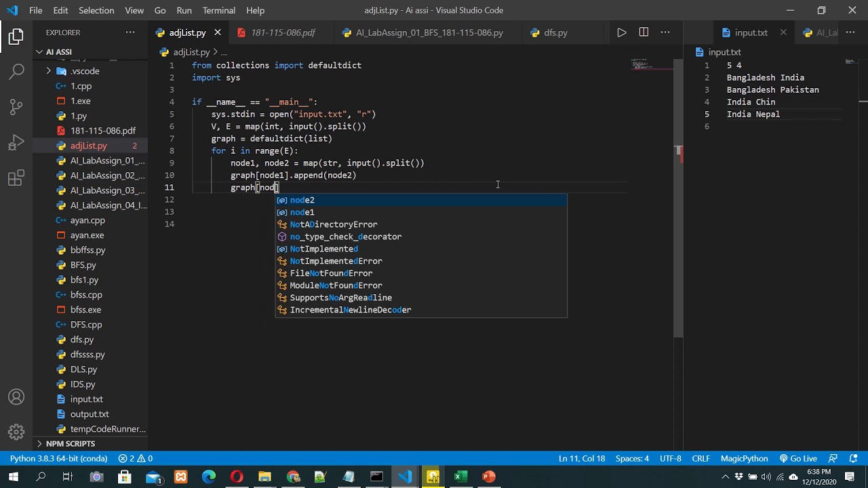
Task: Open the Accounts menu icon
Action: click(16, 397)
